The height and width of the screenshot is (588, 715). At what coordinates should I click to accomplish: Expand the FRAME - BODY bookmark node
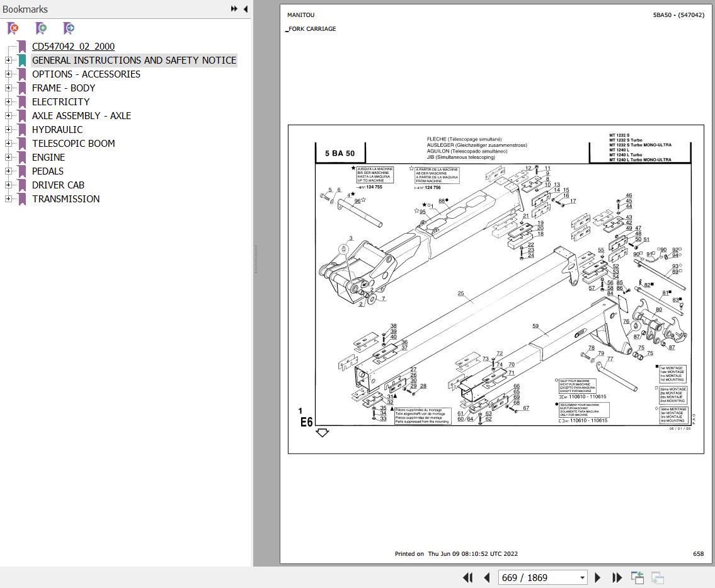click(x=8, y=88)
